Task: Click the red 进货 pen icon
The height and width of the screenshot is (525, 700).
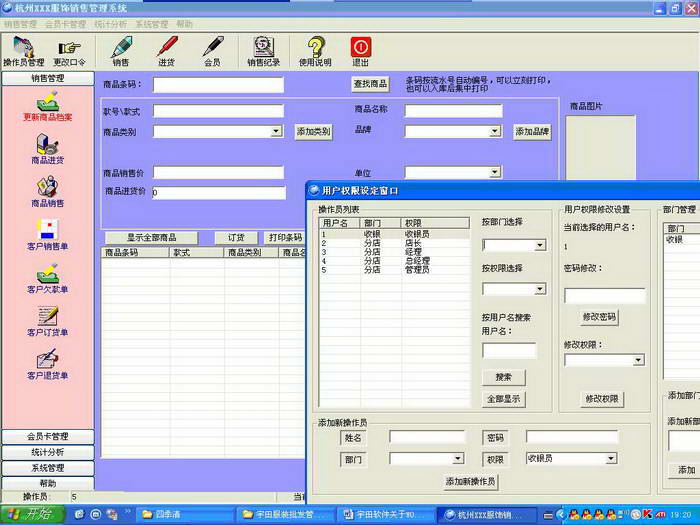Action: (x=167, y=51)
